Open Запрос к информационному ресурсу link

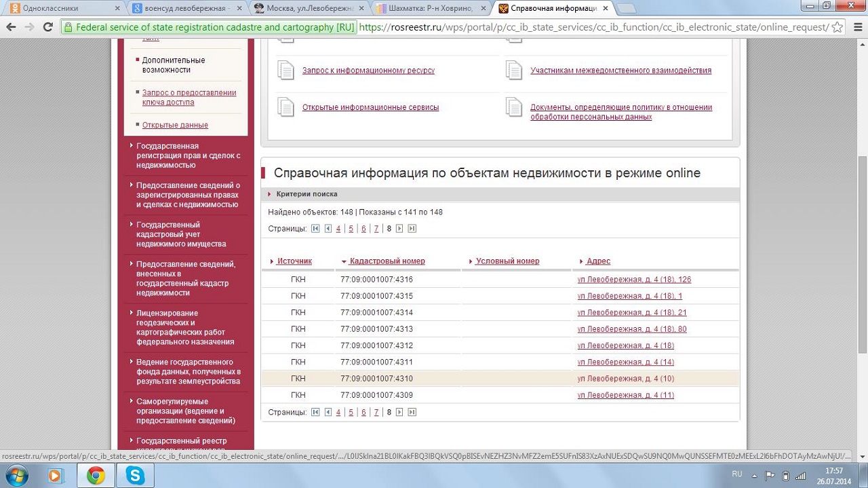tap(368, 71)
